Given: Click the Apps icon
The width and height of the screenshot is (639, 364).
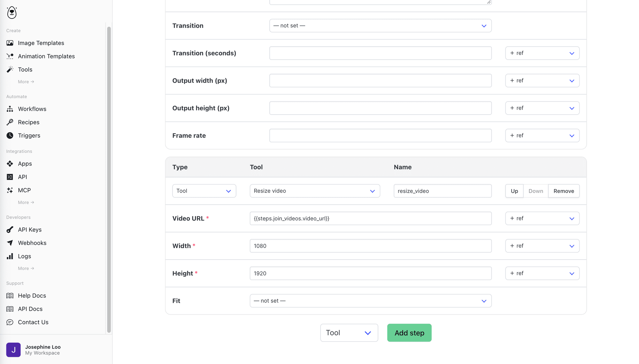Looking at the screenshot, I should point(10,163).
